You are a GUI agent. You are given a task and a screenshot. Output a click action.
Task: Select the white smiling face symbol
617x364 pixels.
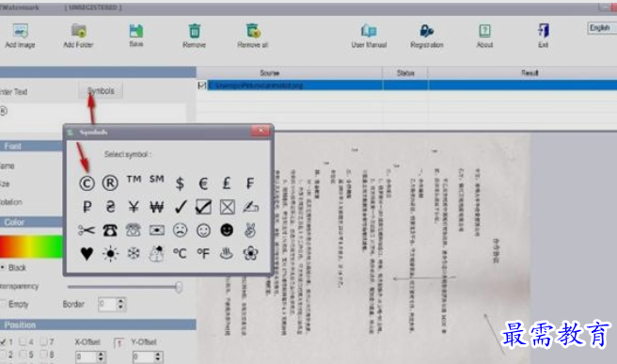click(x=203, y=230)
